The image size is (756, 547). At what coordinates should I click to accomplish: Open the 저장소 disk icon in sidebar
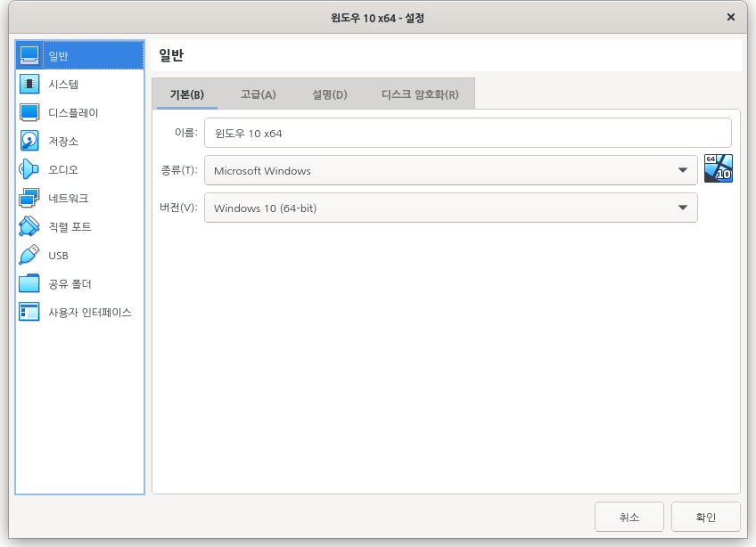point(29,141)
